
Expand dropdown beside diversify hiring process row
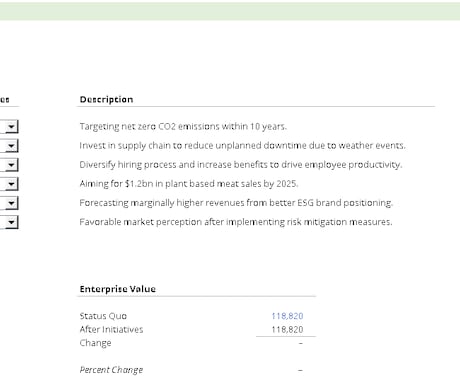[x=11, y=165]
